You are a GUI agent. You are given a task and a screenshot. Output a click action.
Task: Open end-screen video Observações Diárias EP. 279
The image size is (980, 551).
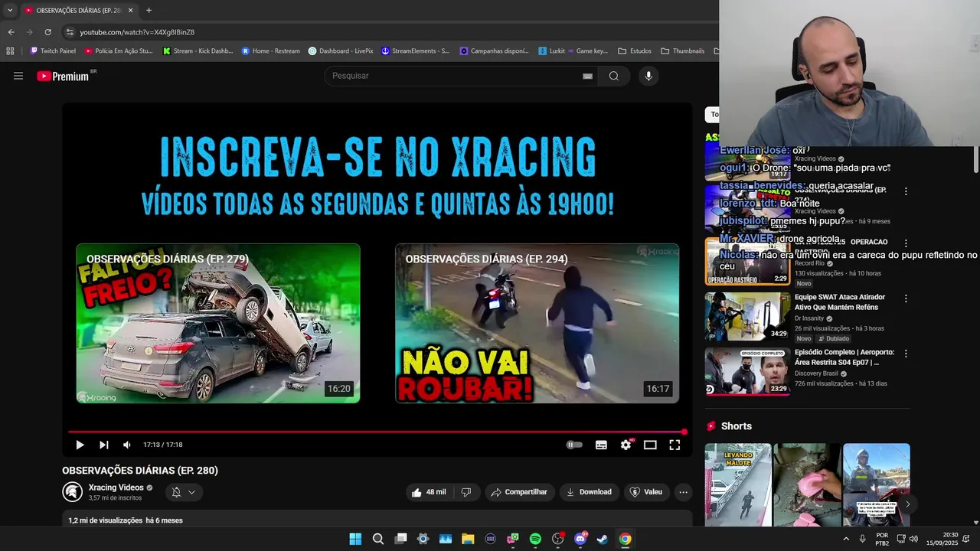(218, 323)
